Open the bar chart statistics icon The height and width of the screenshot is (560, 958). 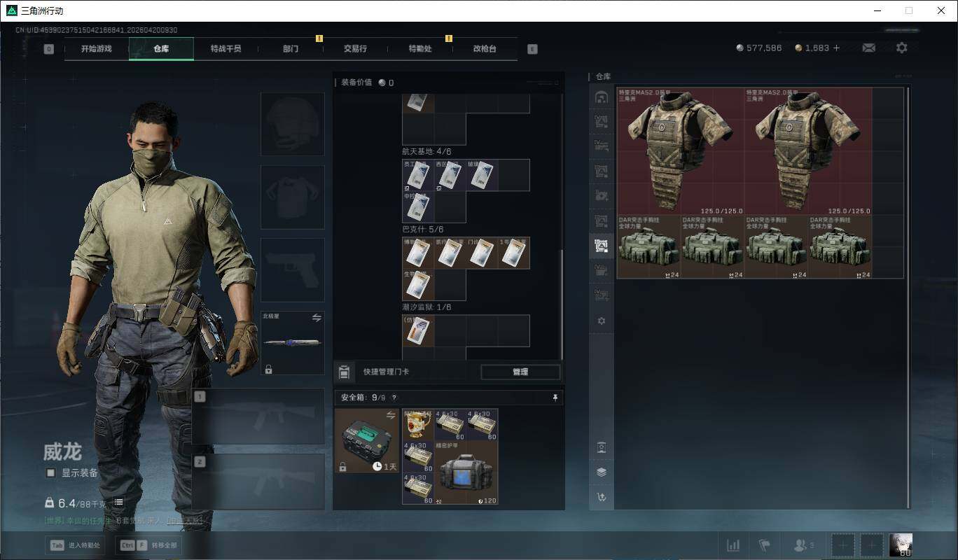tap(733, 545)
